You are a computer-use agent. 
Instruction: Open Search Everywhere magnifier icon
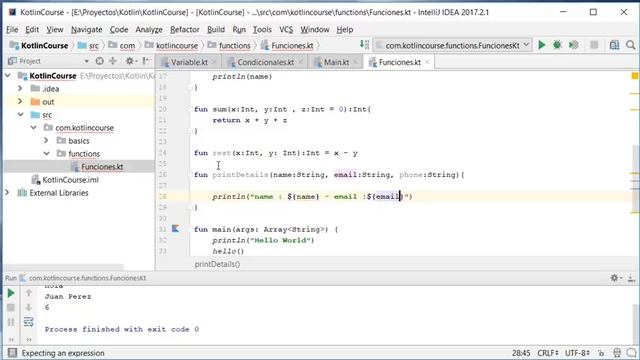click(631, 45)
